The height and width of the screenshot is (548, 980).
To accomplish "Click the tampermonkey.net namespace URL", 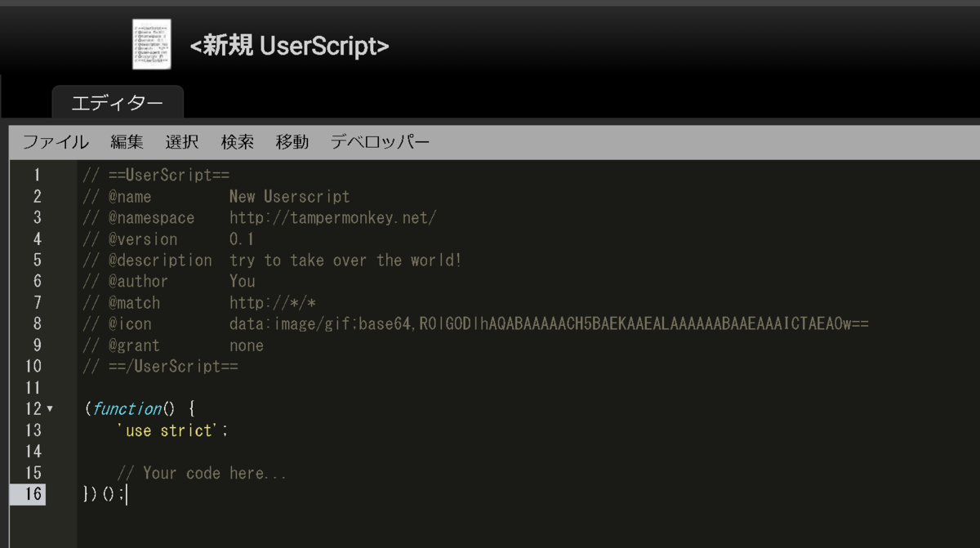I will pyautogui.click(x=333, y=218).
